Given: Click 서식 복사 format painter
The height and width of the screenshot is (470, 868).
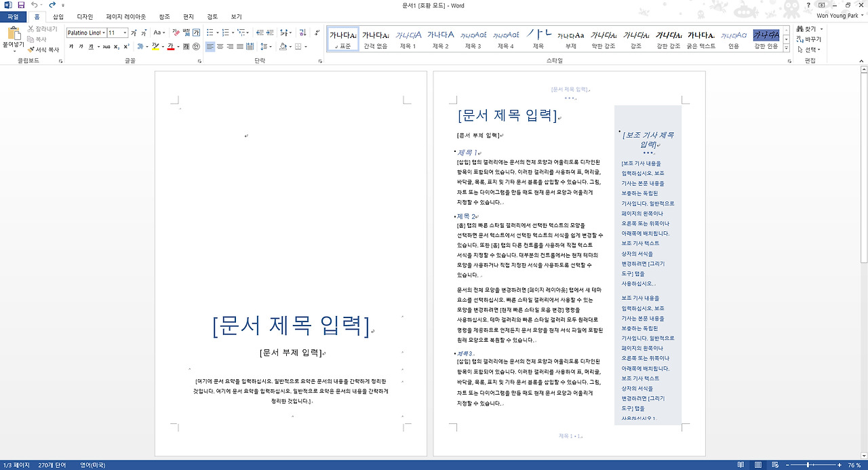Looking at the screenshot, I should [x=43, y=50].
